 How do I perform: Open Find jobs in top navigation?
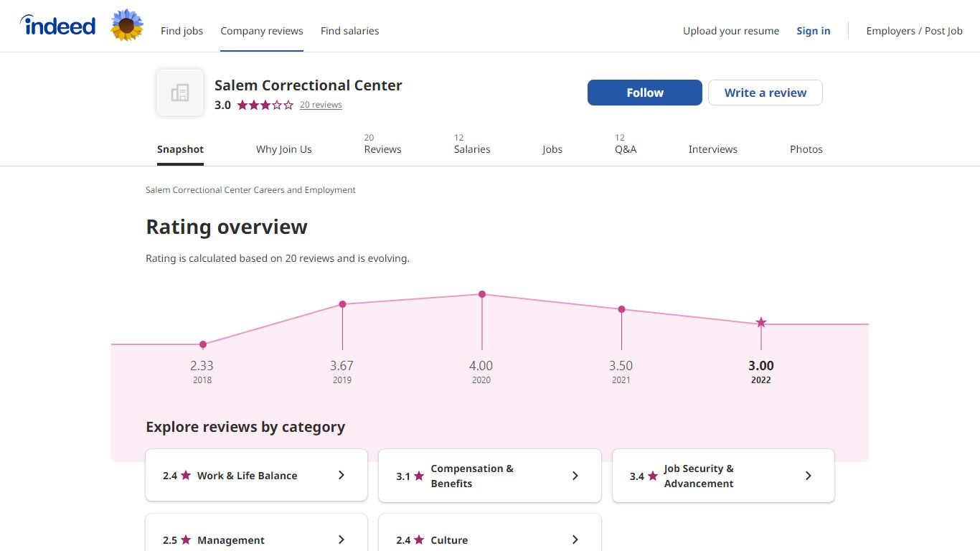tap(182, 31)
